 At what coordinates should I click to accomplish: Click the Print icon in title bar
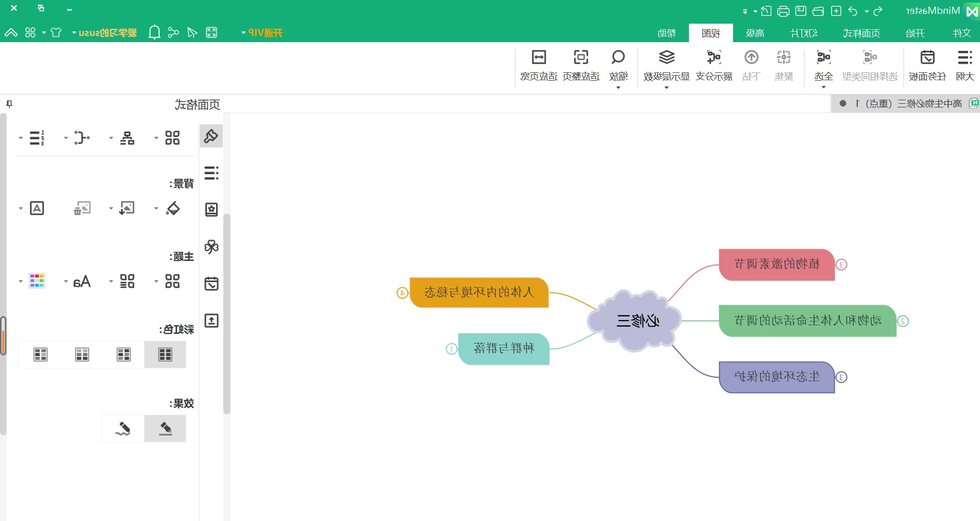(783, 11)
